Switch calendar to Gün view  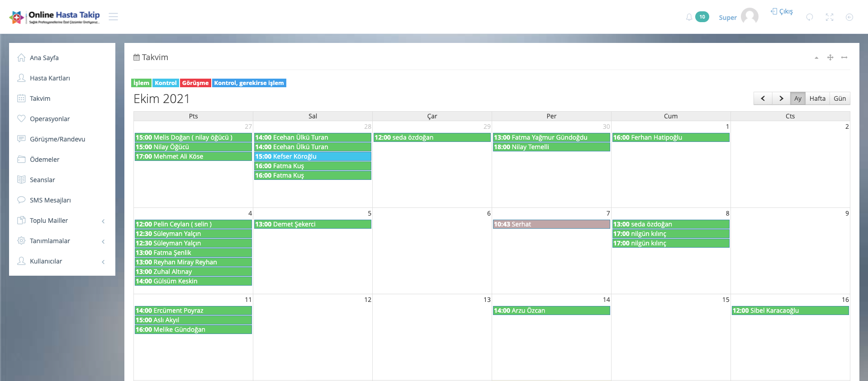coord(840,99)
